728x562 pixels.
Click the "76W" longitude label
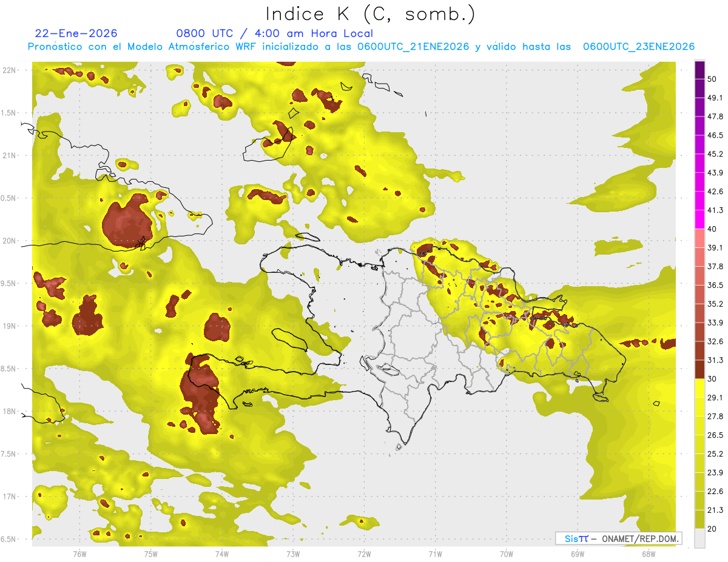(x=79, y=554)
